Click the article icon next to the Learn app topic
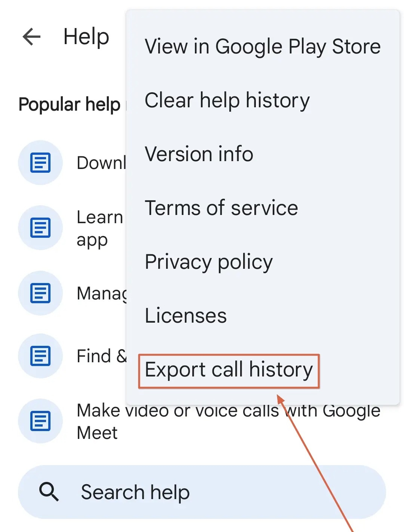 pyautogui.click(x=40, y=228)
